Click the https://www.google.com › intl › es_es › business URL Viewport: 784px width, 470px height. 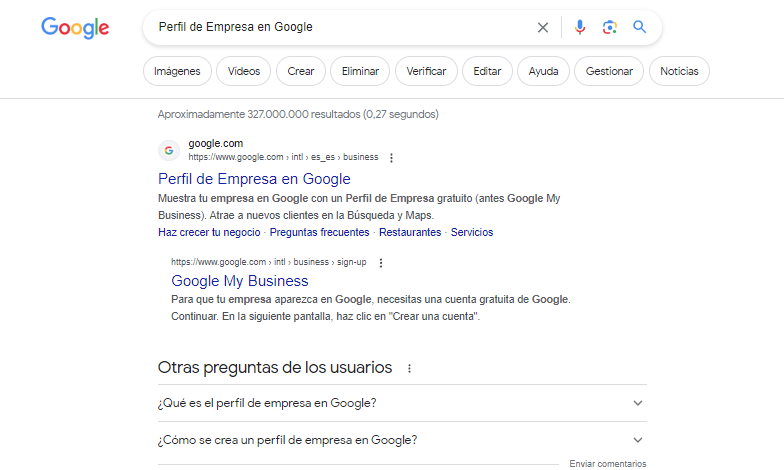tap(283, 157)
